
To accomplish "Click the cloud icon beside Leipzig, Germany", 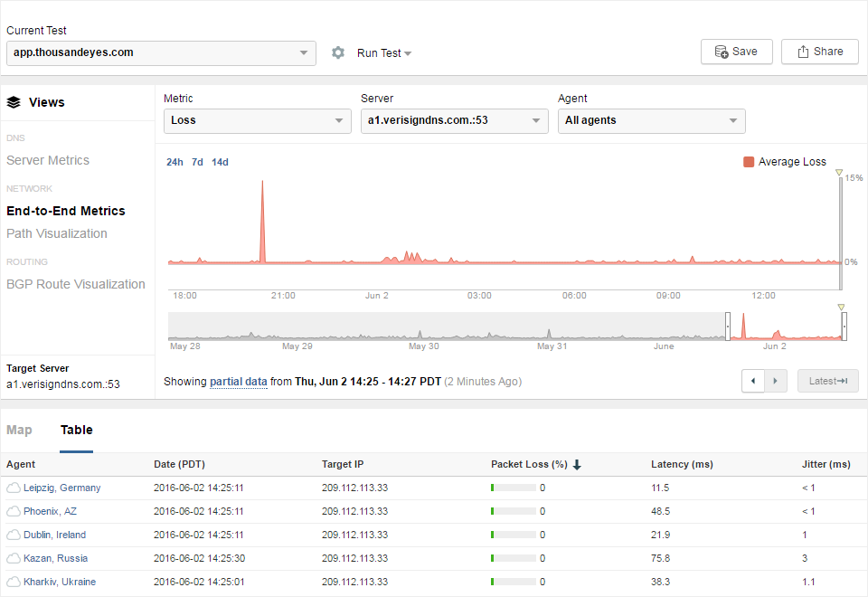I will point(14,488).
